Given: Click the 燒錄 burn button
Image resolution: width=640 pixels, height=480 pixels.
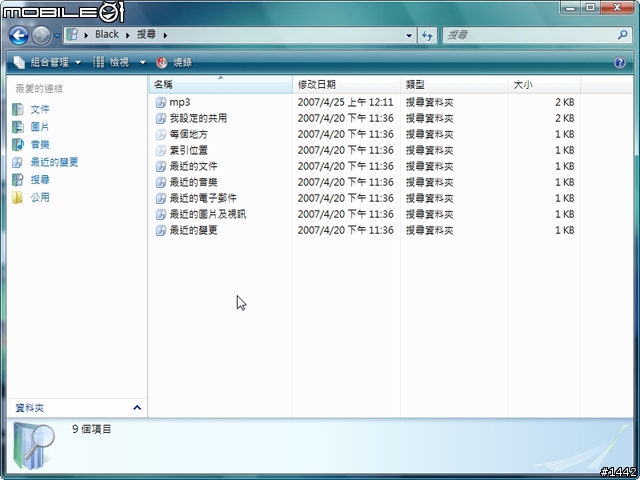Looking at the screenshot, I should tap(174, 62).
